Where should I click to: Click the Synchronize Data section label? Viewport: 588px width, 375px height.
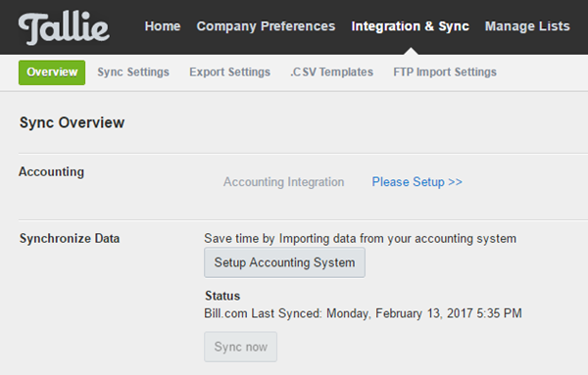click(70, 239)
